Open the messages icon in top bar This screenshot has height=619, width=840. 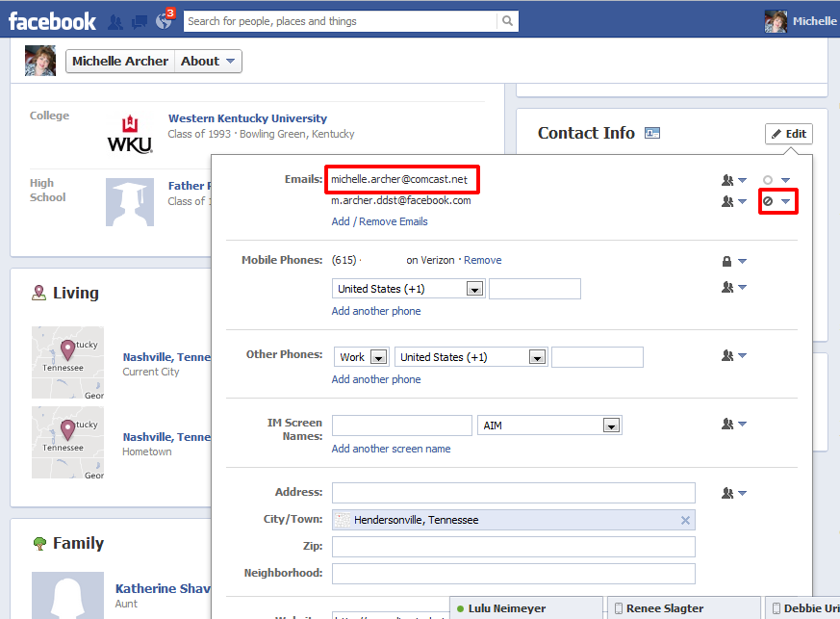tap(140, 21)
